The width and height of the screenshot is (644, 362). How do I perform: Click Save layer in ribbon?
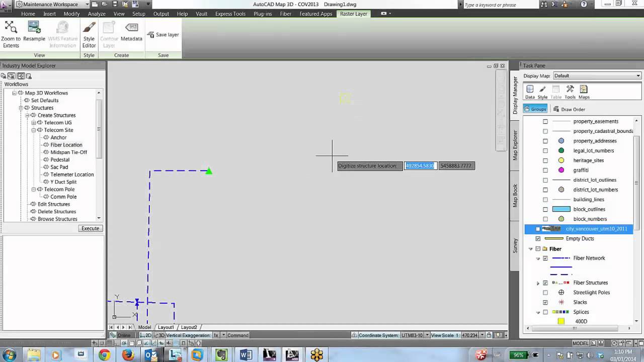(163, 35)
